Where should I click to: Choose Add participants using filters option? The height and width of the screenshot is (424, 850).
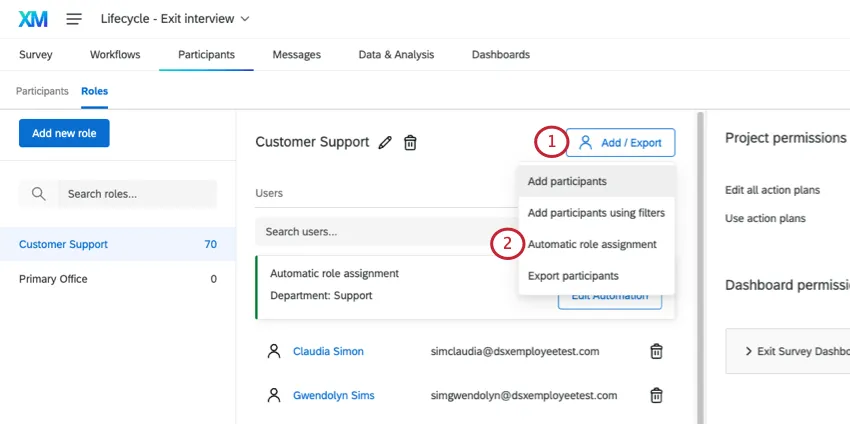(x=596, y=212)
